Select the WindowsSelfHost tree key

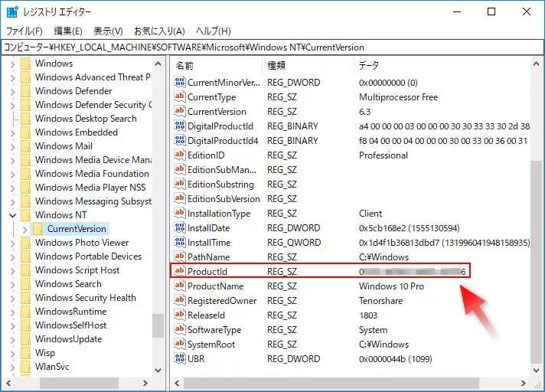(x=71, y=325)
